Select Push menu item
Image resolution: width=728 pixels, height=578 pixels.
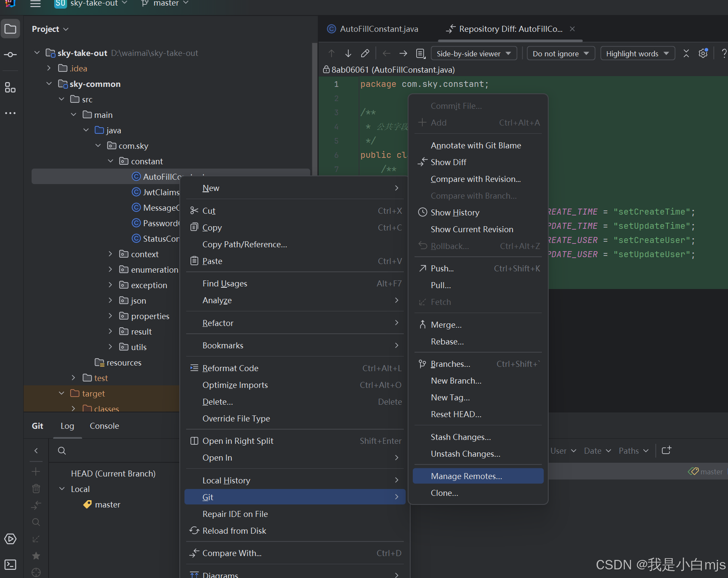pos(478,268)
